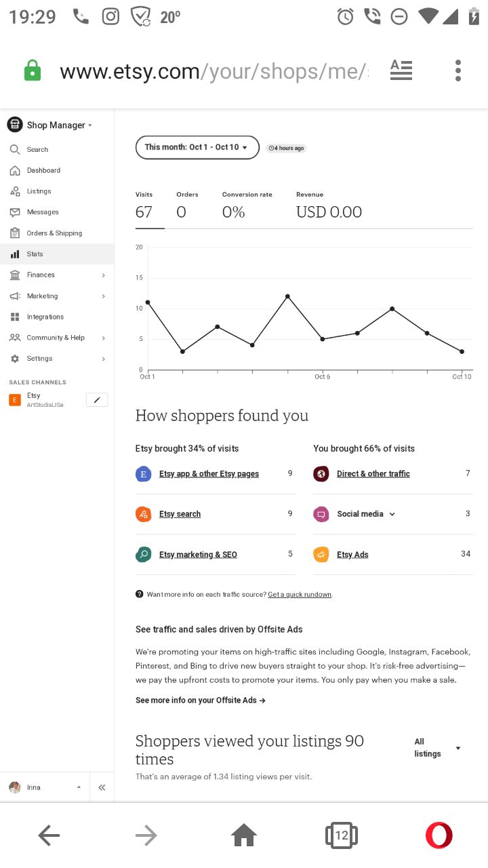Click the Integrations grid icon
This screenshot has height=868, width=488.
(15, 317)
